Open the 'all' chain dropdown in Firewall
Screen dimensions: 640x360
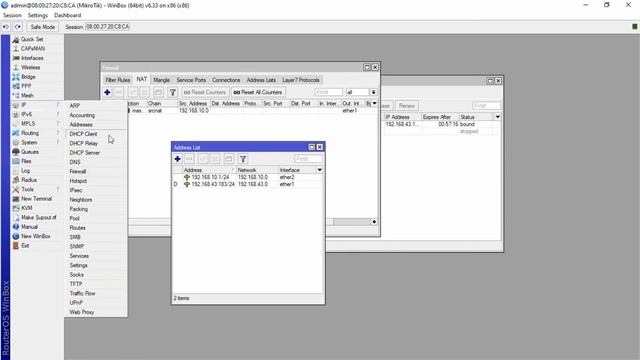[373, 92]
